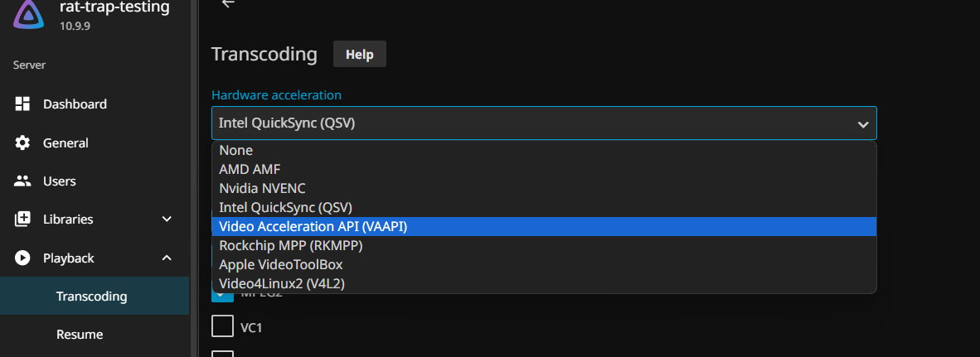Click the Playback play-circle icon
Image resolution: width=980 pixels, height=357 pixels.
[22, 258]
